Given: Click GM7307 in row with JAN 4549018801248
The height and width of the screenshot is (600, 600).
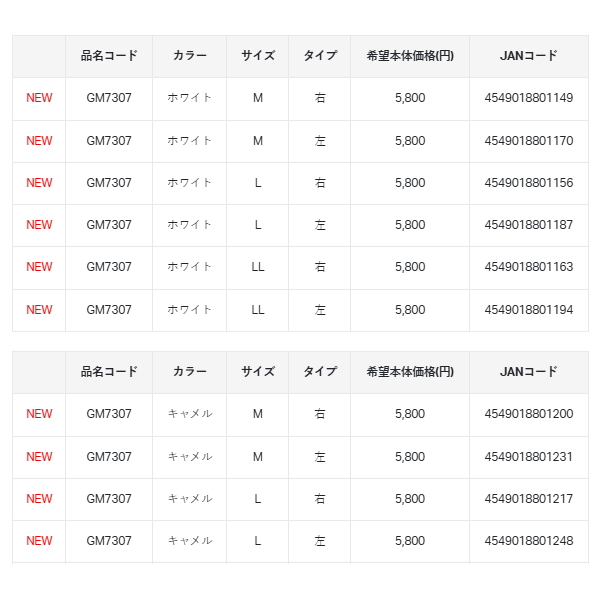Looking at the screenshot, I should [109, 541].
